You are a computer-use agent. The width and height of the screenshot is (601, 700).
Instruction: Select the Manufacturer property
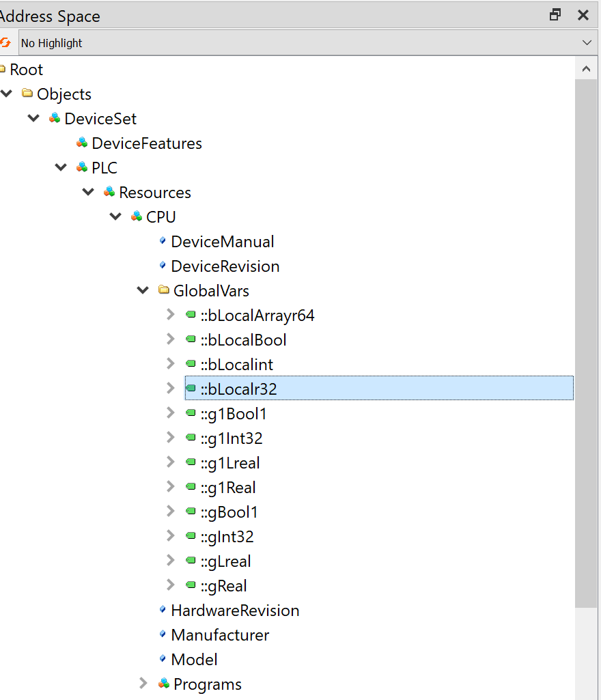pyautogui.click(x=220, y=635)
